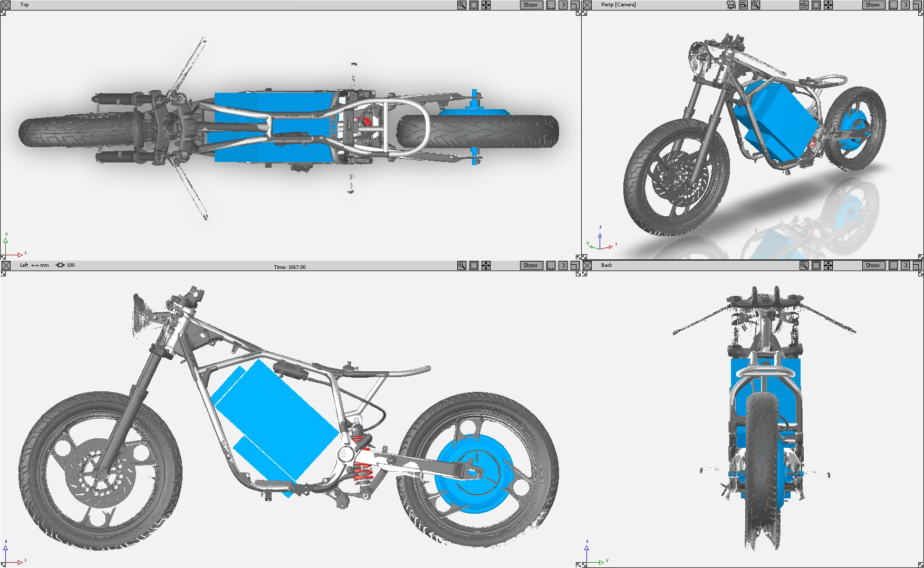Image resolution: width=924 pixels, height=568 pixels.
Task: Toggle the grid ruler icon in Top view
Action: 551,5
